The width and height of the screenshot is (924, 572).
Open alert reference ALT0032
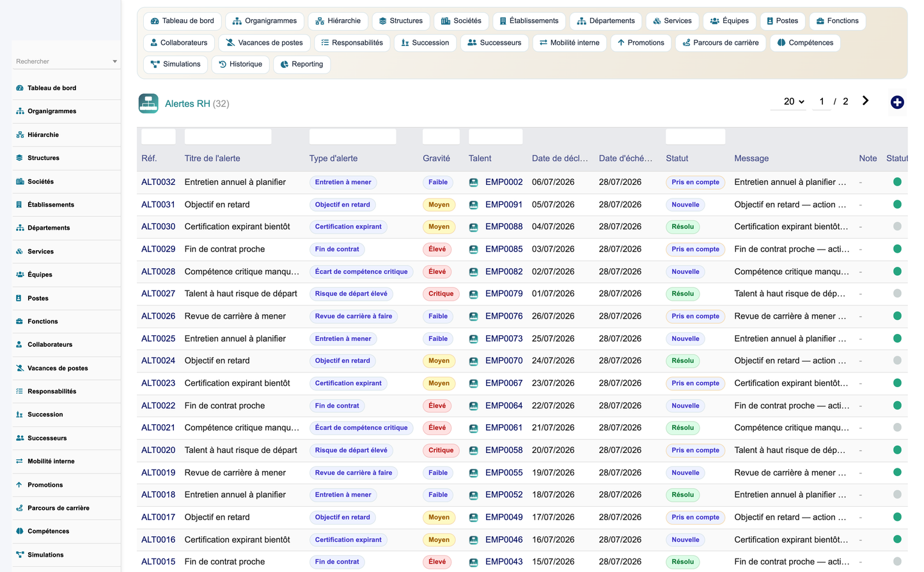[x=158, y=182]
